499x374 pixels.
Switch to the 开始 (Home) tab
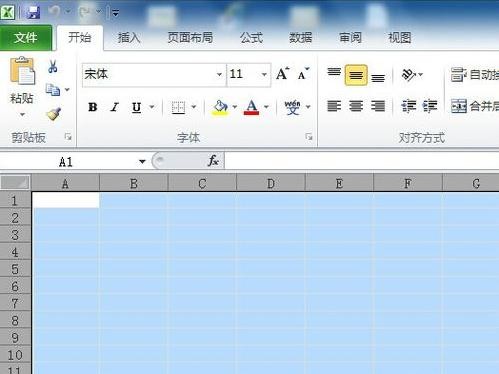80,37
